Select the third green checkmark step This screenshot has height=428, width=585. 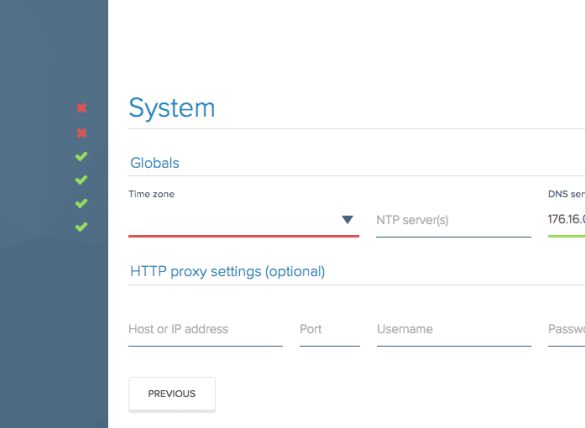pos(81,203)
